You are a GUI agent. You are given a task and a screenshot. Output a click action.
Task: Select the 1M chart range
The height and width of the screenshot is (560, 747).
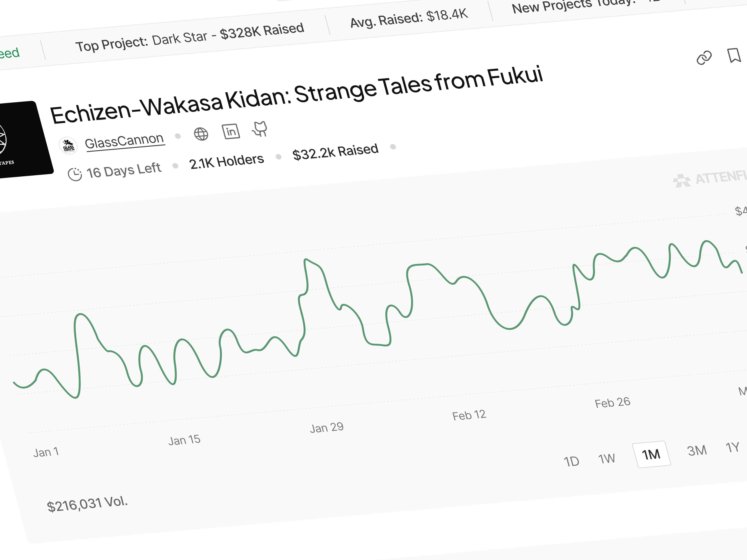[651, 454]
